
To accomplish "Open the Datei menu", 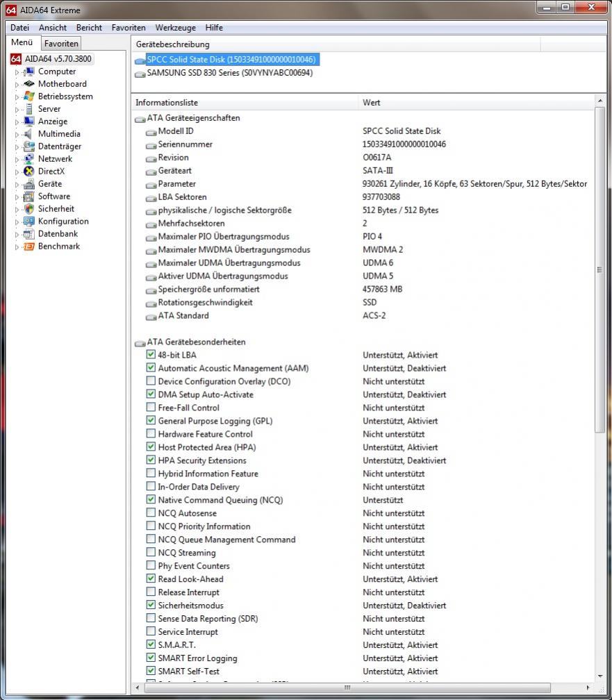I will coord(19,28).
